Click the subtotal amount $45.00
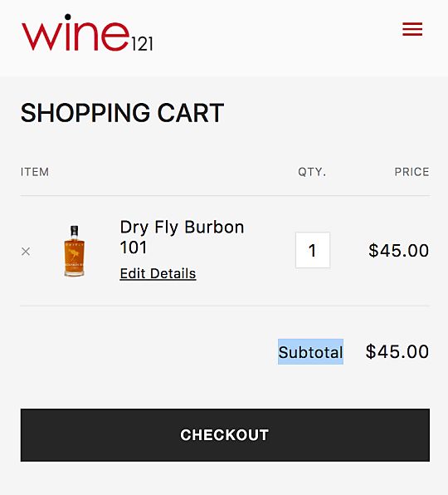The width and height of the screenshot is (448, 495). (x=397, y=351)
